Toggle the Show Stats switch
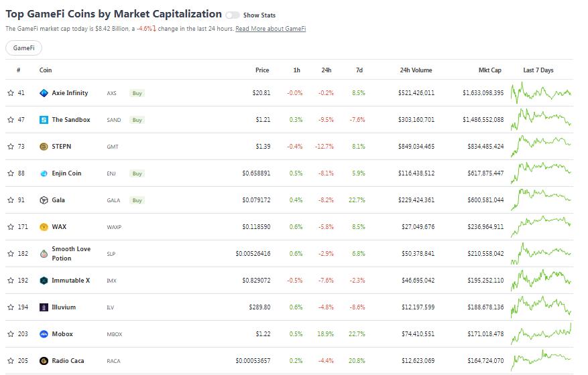588x375 pixels. tap(233, 15)
